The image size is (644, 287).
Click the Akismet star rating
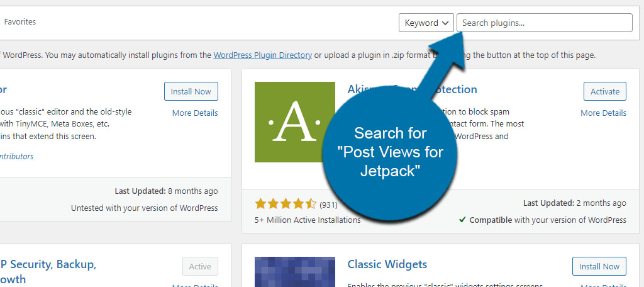(x=286, y=203)
